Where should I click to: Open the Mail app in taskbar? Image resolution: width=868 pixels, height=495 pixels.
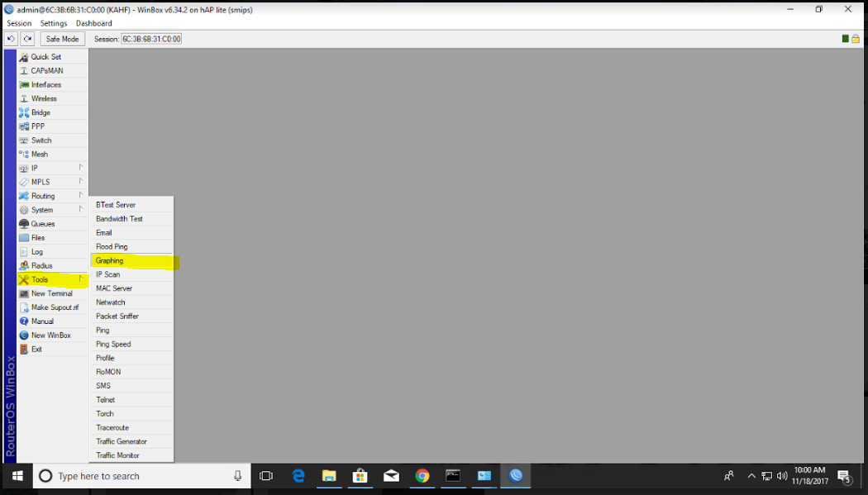pyautogui.click(x=391, y=476)
